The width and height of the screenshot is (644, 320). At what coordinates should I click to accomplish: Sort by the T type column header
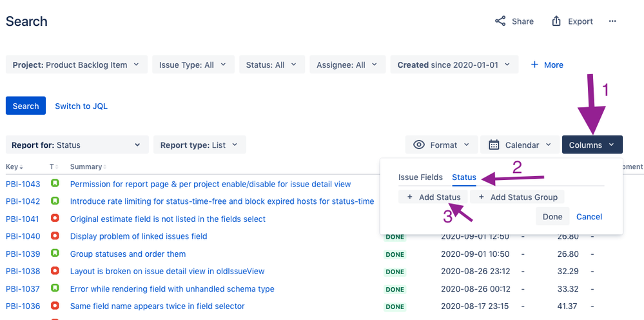pos(54,167)
